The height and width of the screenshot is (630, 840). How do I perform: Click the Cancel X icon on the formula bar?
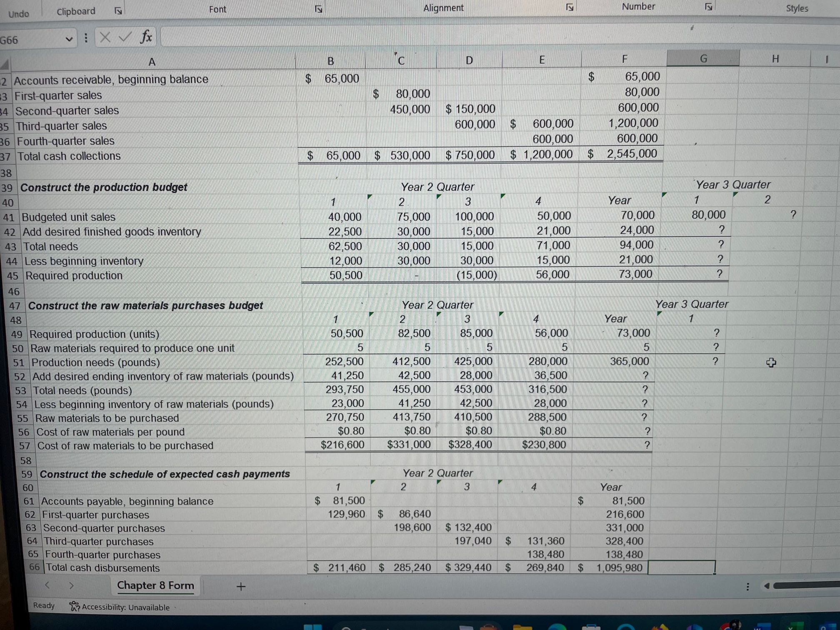click(105, 37)
